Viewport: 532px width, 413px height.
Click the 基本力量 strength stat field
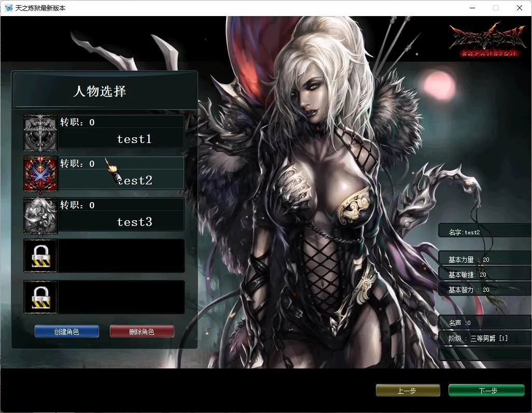[x=484, y=259]
